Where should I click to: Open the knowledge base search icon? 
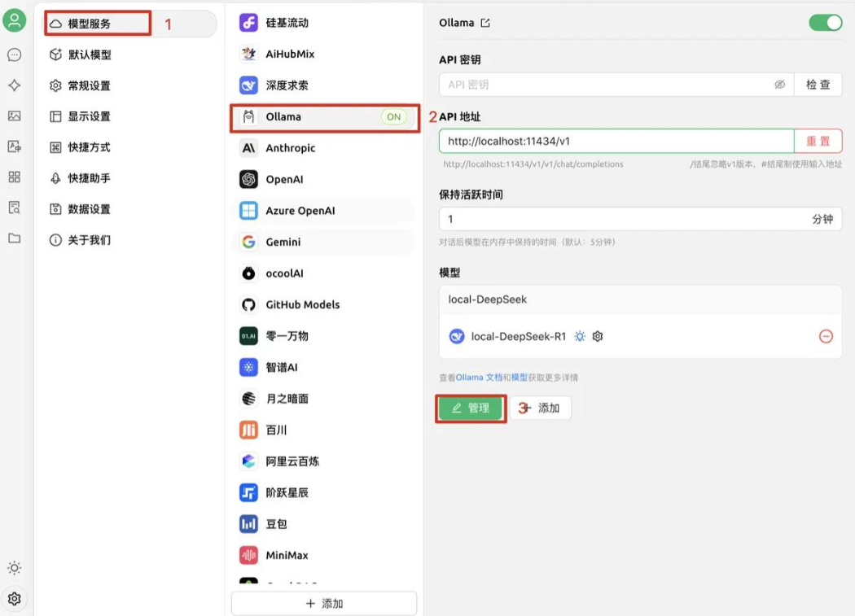point(14,208)
